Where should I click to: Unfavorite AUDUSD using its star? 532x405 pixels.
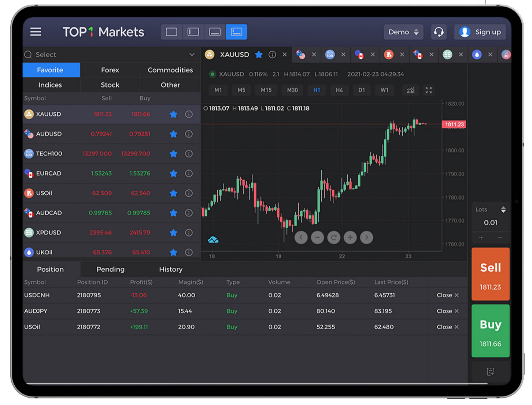point(173,134)
